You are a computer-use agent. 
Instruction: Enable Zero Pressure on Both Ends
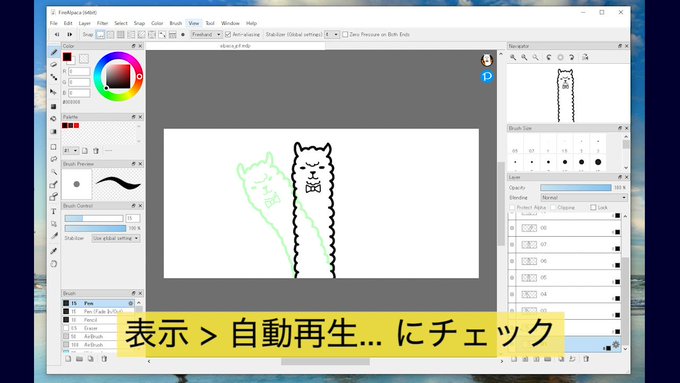point(345,34)
